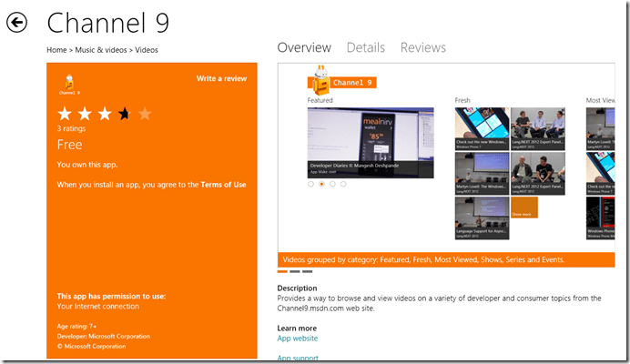Click the first rating star

pyautogui.click(x=66, y=114)
